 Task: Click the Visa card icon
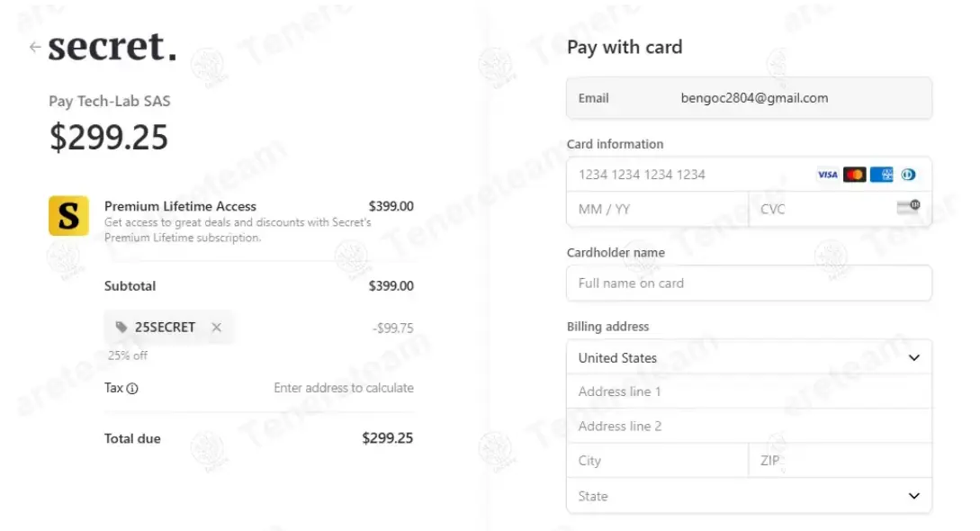click(827, 175)
